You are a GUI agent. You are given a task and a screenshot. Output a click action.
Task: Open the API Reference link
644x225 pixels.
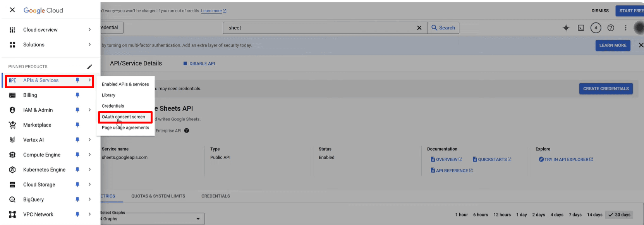coord(452,171)
